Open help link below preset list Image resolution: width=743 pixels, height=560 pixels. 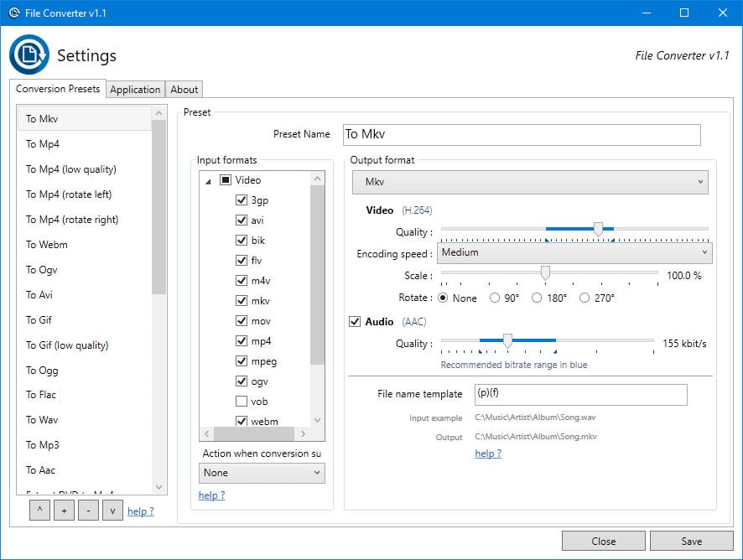pos(141,511)
